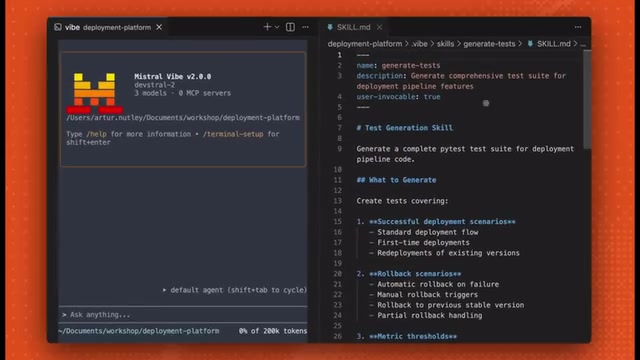The height and width of the screenshot is (360, 640).
Task: Click 'First-time deployments' line
Action: pos(423,242)
